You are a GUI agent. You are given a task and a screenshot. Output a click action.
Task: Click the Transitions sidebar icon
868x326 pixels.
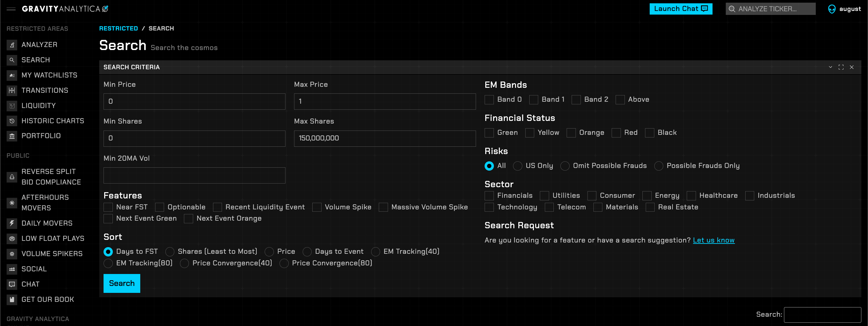coord(12,90)
